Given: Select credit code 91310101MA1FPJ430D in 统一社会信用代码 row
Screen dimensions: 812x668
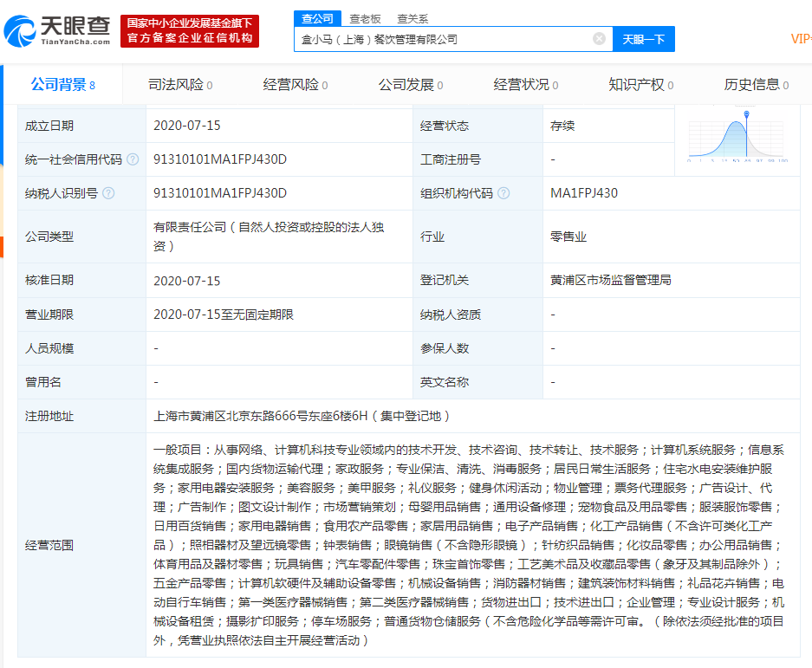Looking at the screenshot, I should pyautogui.click(x=220, y=159).
